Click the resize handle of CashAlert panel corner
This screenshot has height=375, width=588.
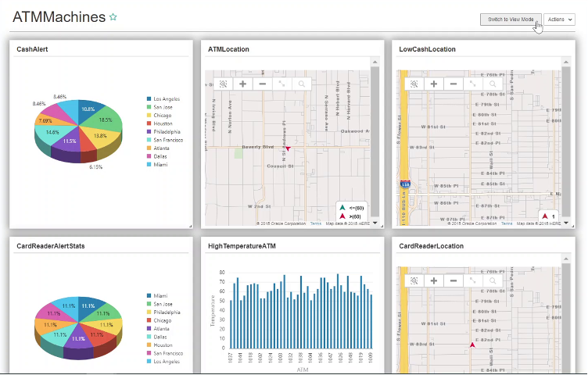(x=190, y=226)
